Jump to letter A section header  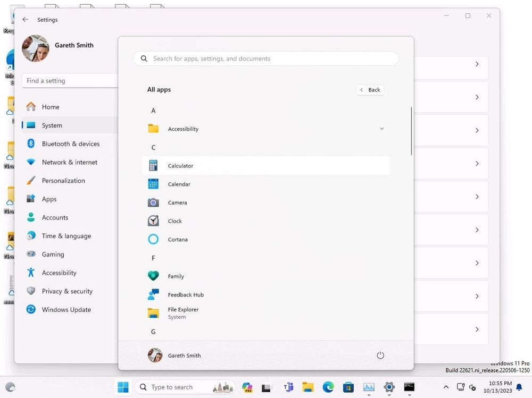153,111
